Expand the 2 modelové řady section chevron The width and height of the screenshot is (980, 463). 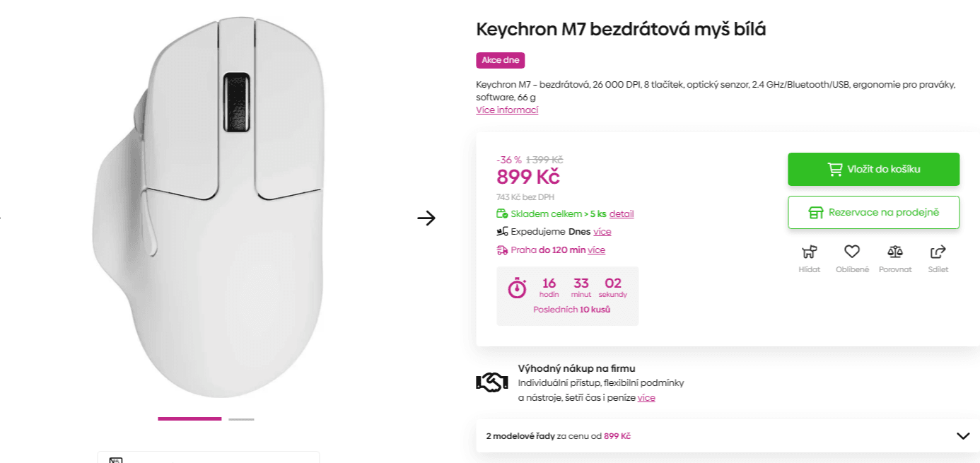960,435
